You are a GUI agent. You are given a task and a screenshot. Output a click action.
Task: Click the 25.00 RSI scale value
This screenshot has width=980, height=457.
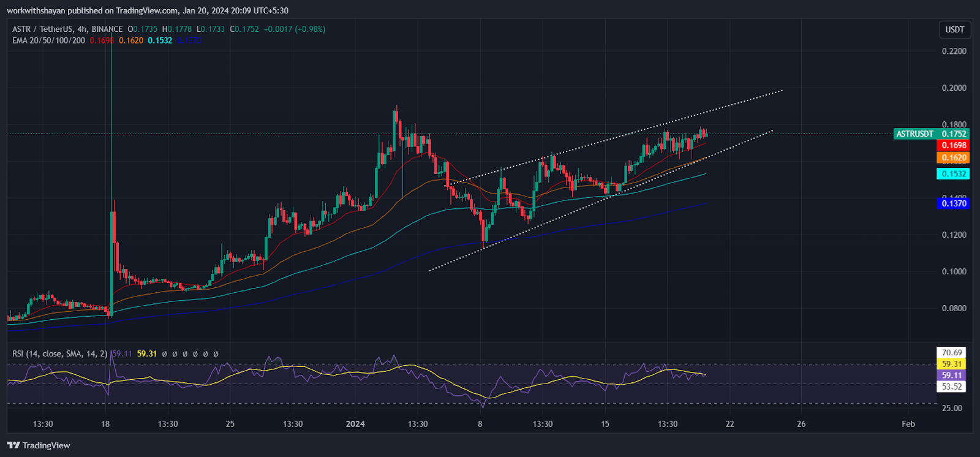952,408
